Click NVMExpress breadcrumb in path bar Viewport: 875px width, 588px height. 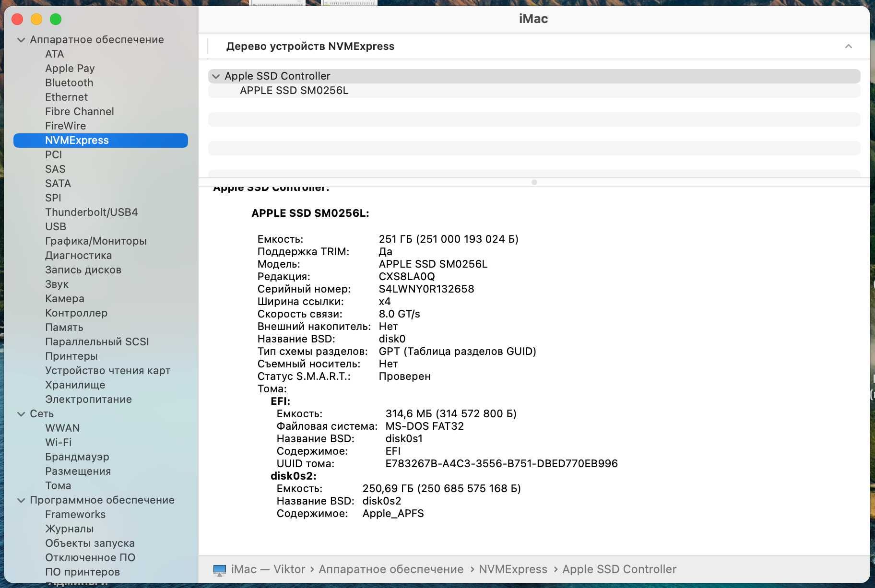click(x=513, y=569)
